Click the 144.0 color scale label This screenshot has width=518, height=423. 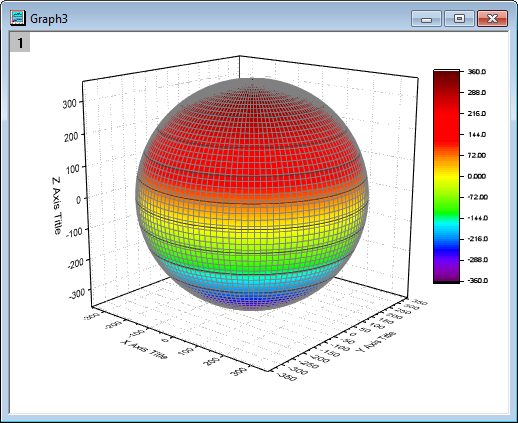click(x=477, y=135)
